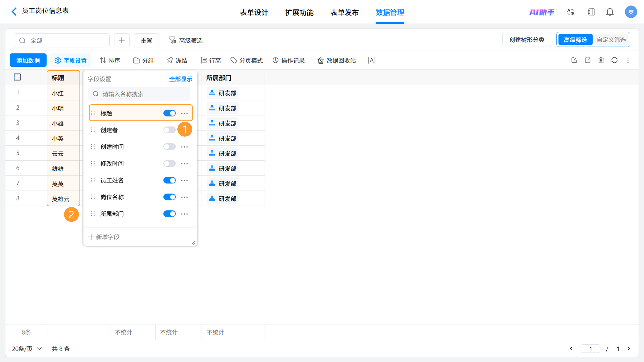Open the notebook panel icon in header
Screen dimensions: 644x362
pyautogui.click(x=591, y=12)
